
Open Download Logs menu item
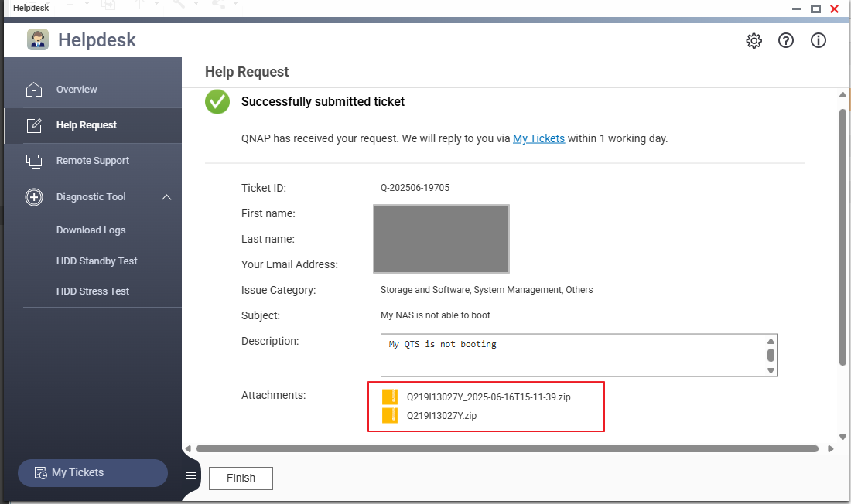(91, 230)
